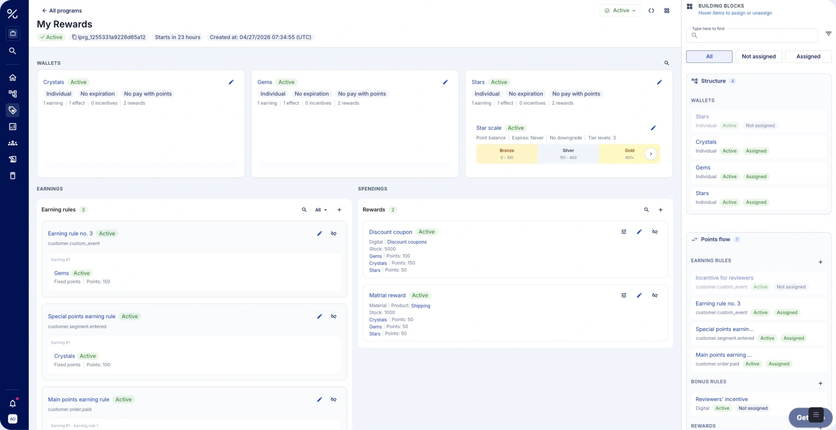Viewport: 836px width, 430px height.
Task: Unassign the Discount coupon reward
Action: click(655, 232)
